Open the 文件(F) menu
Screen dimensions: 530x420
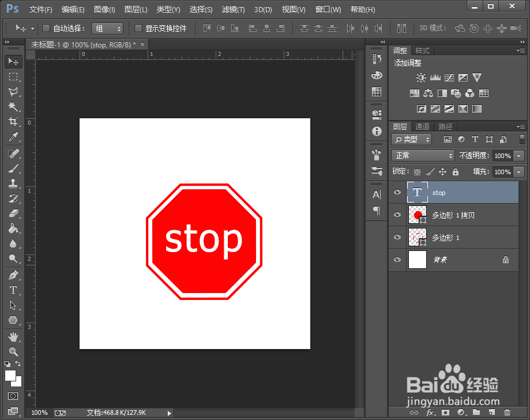pos(40,9)
